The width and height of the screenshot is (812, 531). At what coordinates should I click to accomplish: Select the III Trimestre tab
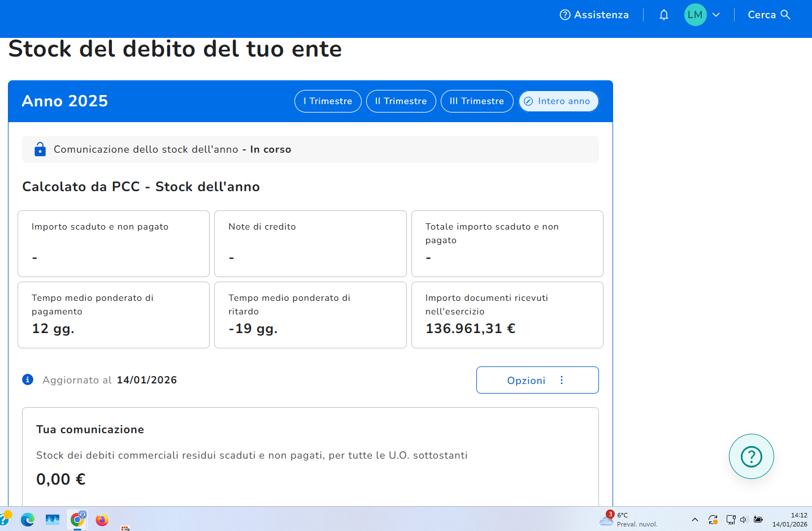click(x=476, y=101)
